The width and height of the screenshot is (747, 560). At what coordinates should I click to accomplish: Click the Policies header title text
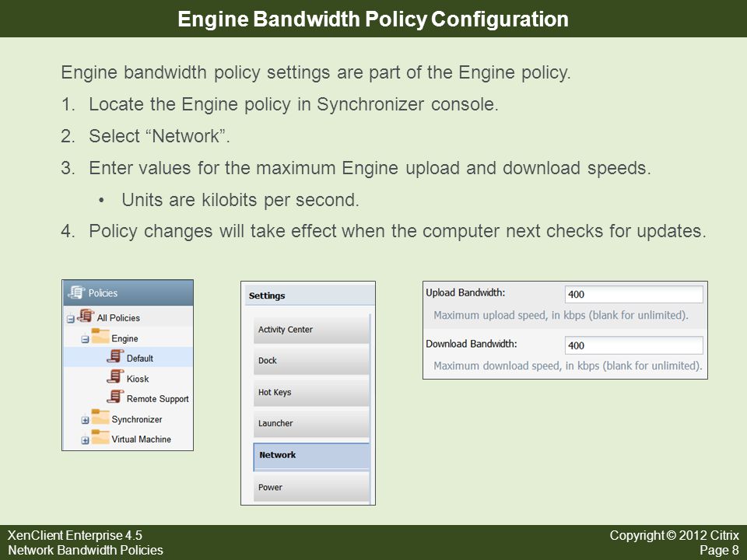[x=103, y=293]
